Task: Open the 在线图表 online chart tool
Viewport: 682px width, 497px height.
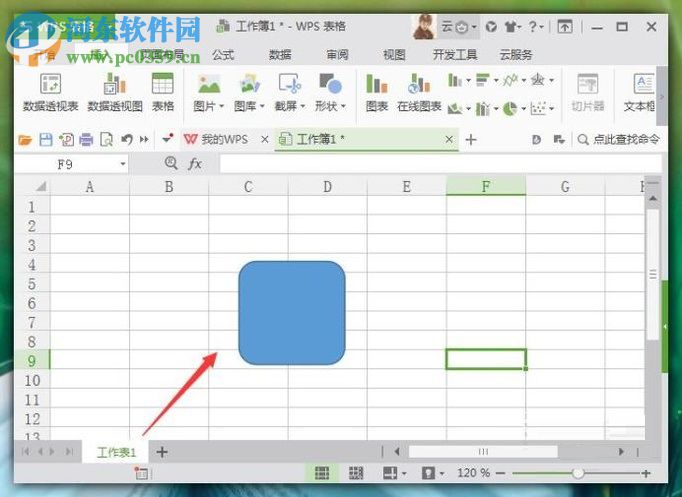Action: pyautogui.click(x=419, y=92)
